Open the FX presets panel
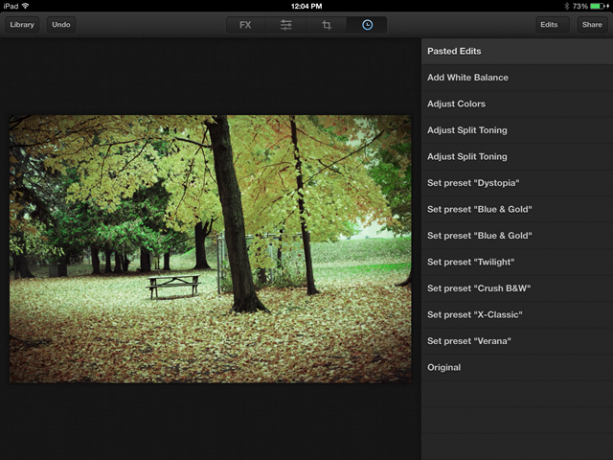The image size is (613, 460). (246, 25)
